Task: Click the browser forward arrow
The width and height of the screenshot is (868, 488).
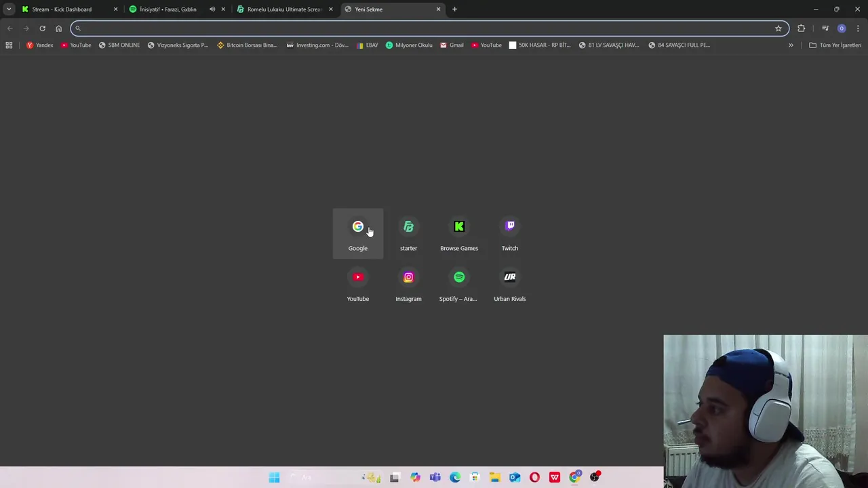Action: pyautogui.click(x=26, y=28)
